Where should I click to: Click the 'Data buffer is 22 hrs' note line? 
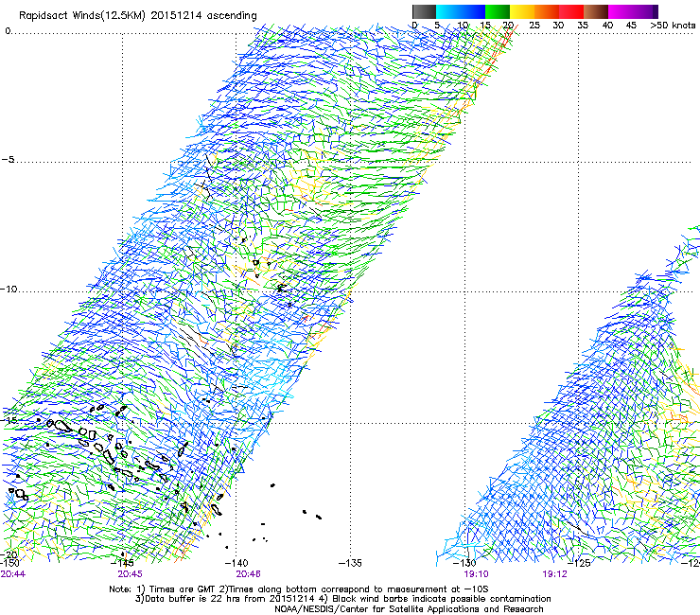click(x=342, y=599)
